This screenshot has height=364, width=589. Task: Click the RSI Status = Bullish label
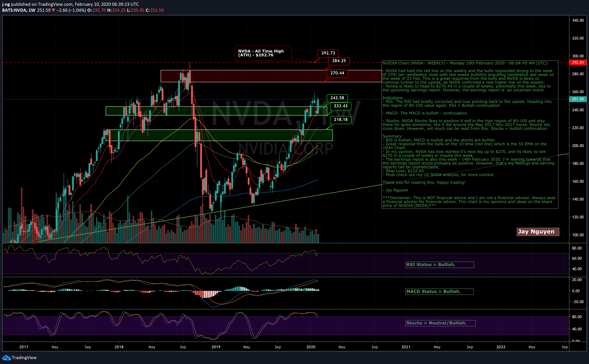coord(440,265)
